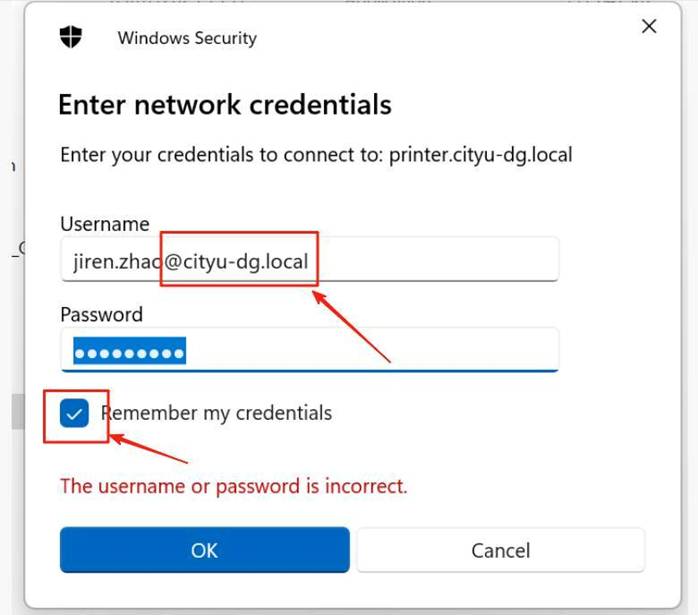
Task: Click the Username label
Action: [x=105, y=224]
